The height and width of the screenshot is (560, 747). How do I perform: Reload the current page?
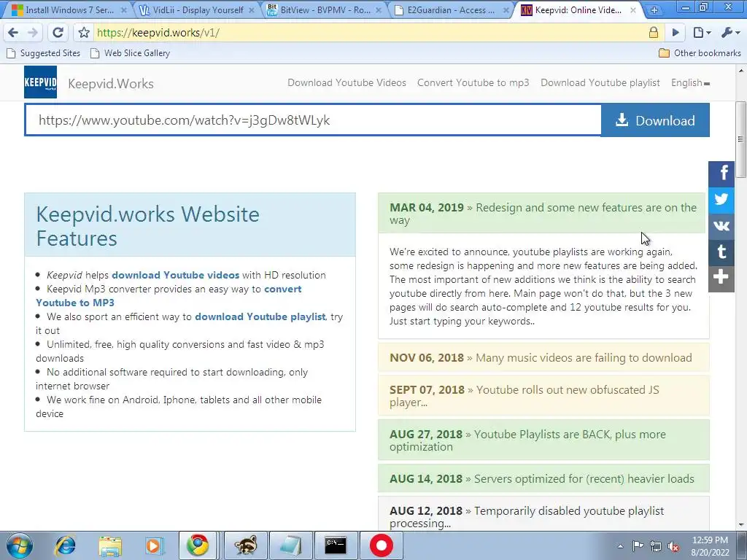58,32
